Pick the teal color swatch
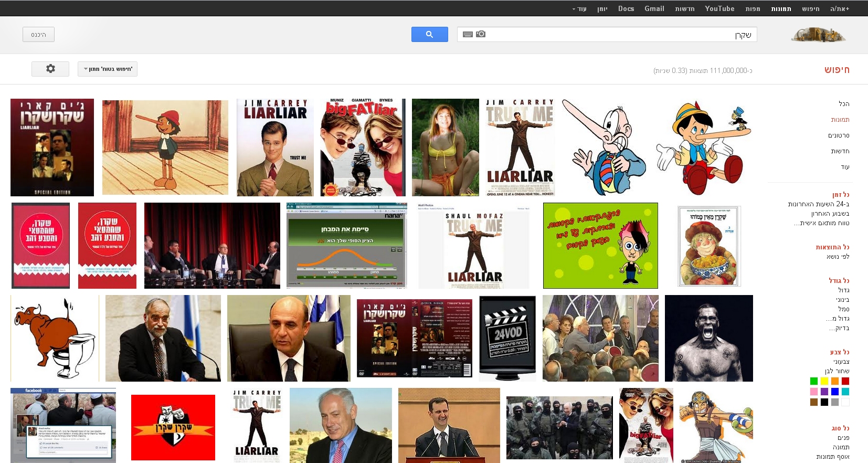The image size is (868, 463). click(x=845, y=392)
